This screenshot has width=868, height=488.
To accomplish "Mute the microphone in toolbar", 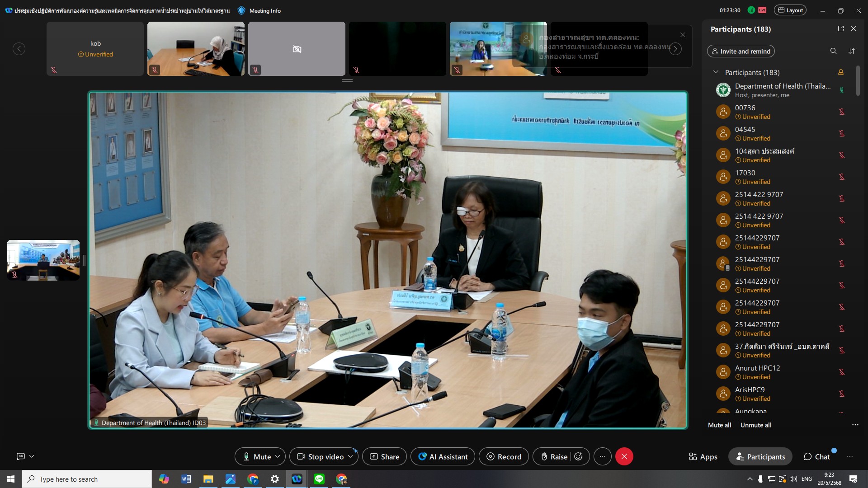I will [x=256, y=456].
